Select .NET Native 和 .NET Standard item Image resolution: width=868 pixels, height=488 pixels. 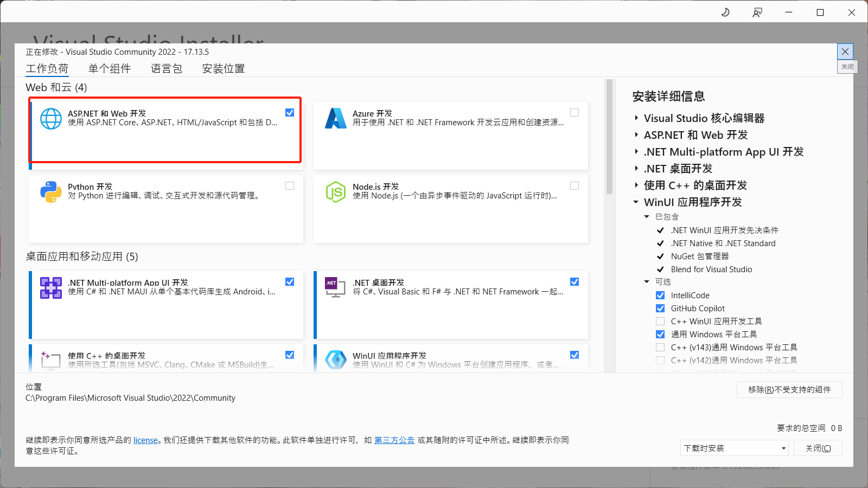click(x=723, y=243)
